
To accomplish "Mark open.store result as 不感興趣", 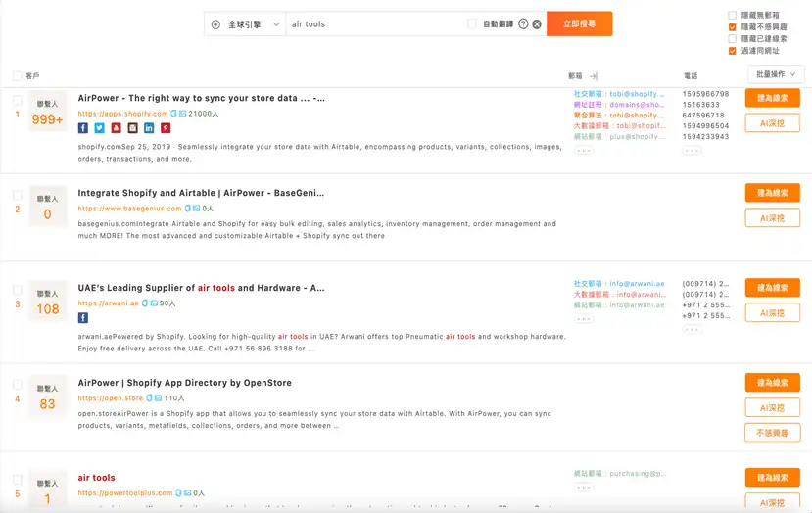I will point(772,433).
